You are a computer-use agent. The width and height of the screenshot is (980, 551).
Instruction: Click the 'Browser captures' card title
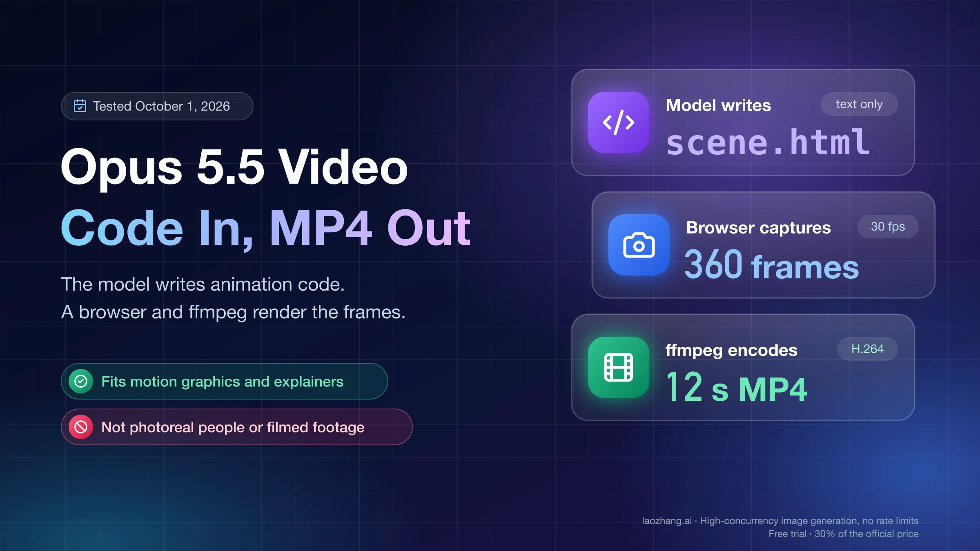[x=758, y=228]
